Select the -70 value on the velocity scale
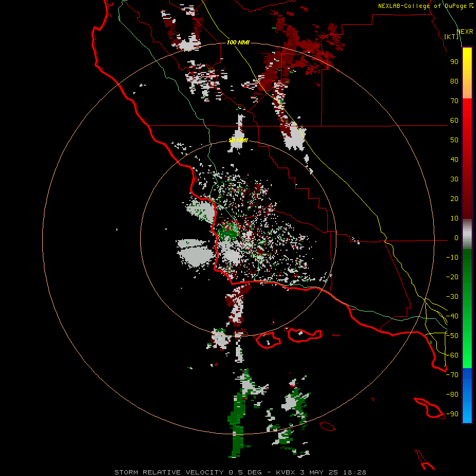Viewport: 476px width, 476px height. [x=452, y=375]
